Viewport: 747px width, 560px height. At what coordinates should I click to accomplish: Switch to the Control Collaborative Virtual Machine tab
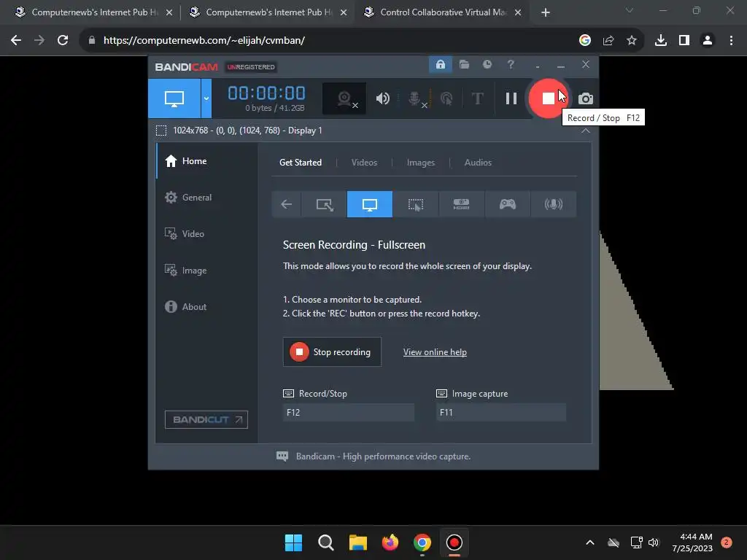(x=443, y=12)
